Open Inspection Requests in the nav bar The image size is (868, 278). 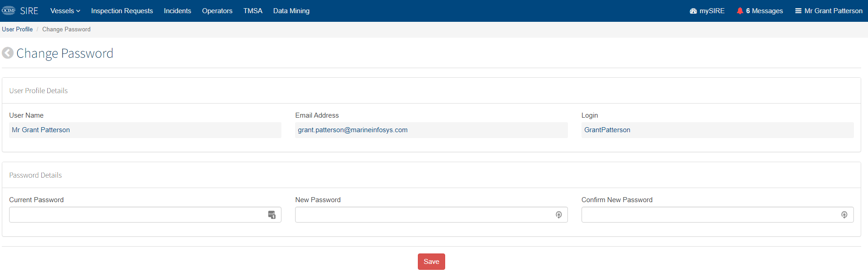point(122,11)
